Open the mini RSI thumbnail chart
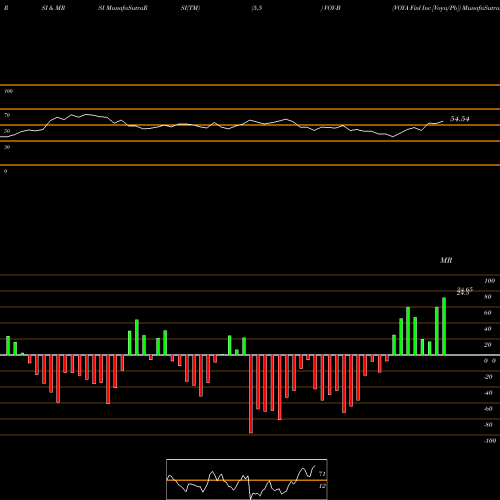500x500 pixels. 247,479
